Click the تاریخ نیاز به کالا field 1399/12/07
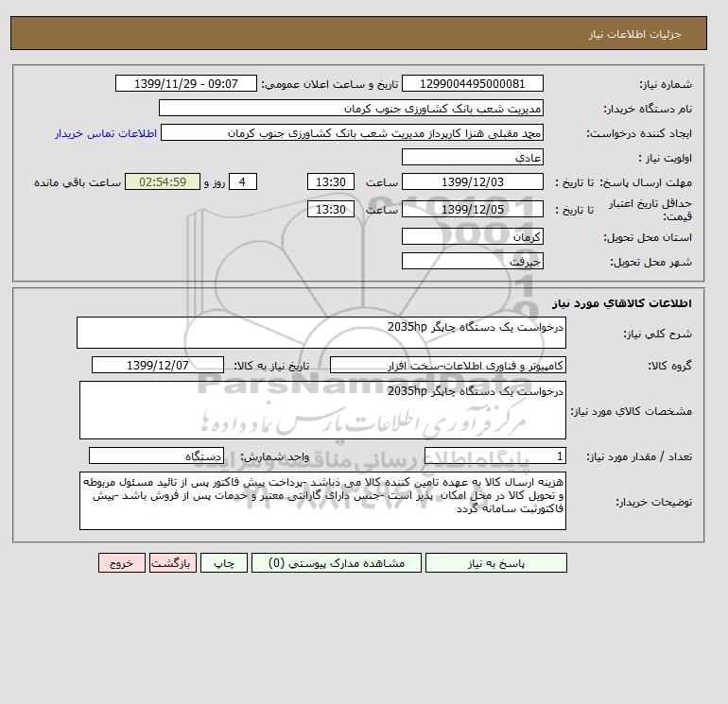 point(158,365)
